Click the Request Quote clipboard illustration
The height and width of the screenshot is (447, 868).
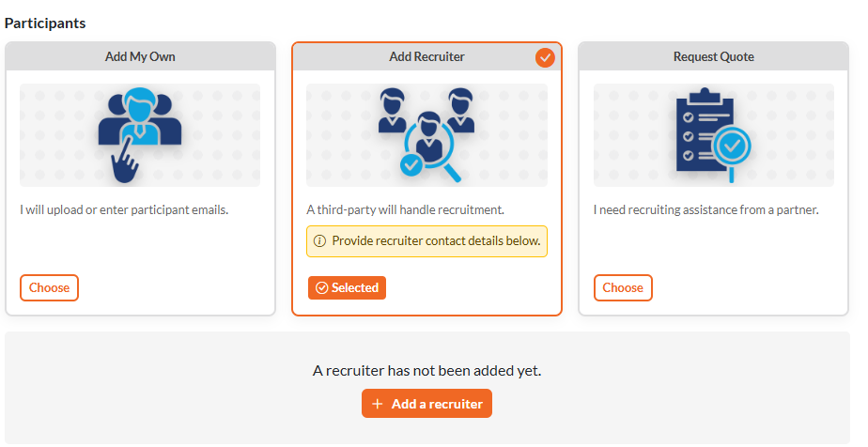coord(714,135)
